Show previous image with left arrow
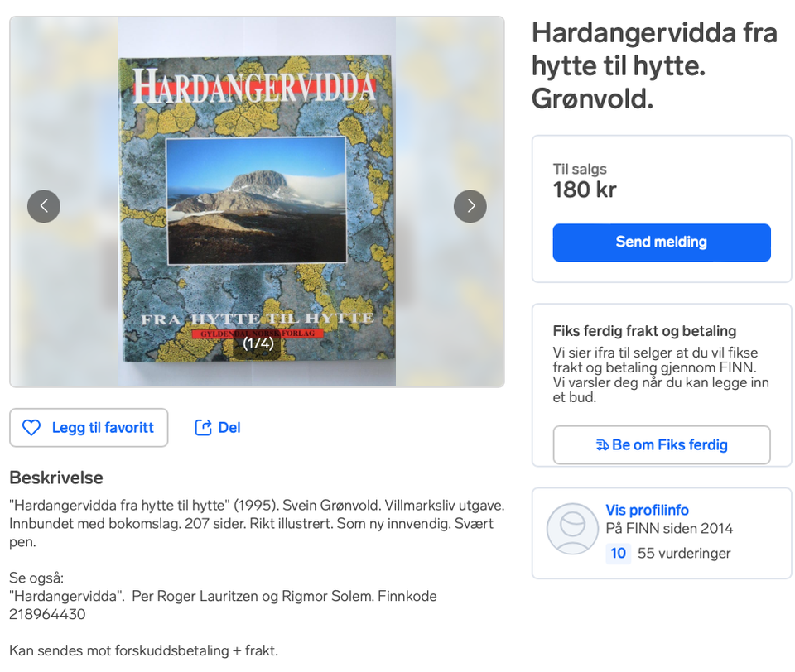The image size is (795, 672). (44, 206)
